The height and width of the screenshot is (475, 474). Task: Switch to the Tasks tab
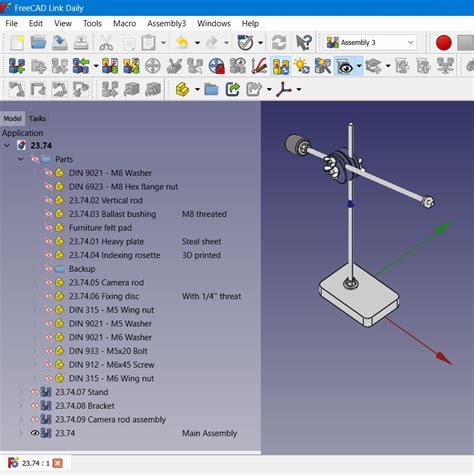37,118
